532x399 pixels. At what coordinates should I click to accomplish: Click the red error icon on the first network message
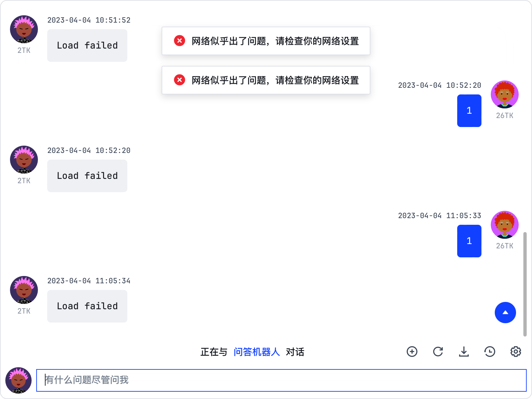point(179,41)
